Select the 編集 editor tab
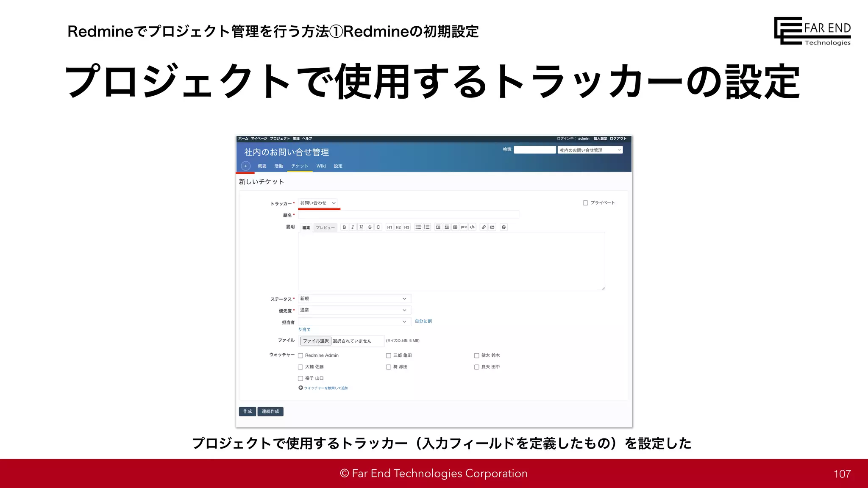The width and height of the screenshot is (868, 488). tap(306, 227)
